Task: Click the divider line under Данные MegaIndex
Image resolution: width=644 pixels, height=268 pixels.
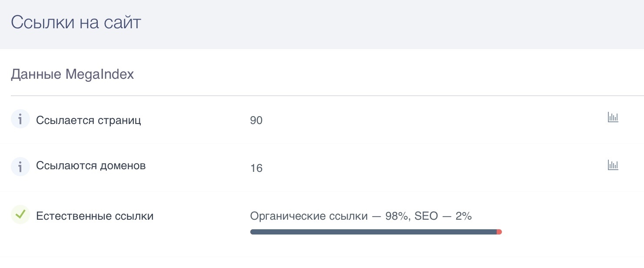Action: pos(327,96)
